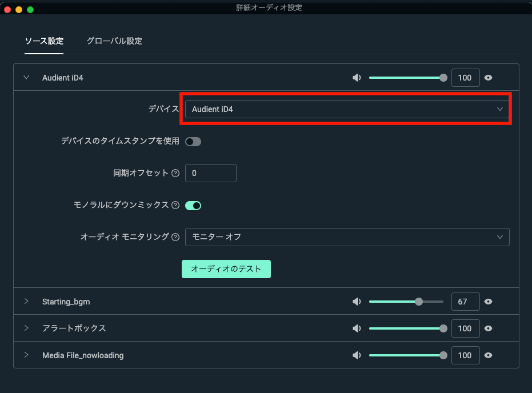This screenshot has width=532, height=393.
Task: Click the Starting_bgm volume slider handle
Action: (x=419, y=302)
